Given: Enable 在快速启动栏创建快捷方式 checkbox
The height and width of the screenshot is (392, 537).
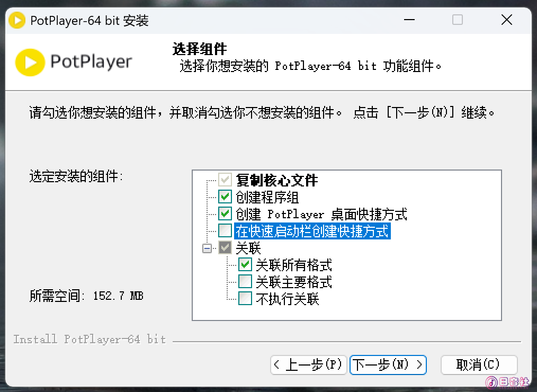Looking at the screenshot, I should pos(225,231).
